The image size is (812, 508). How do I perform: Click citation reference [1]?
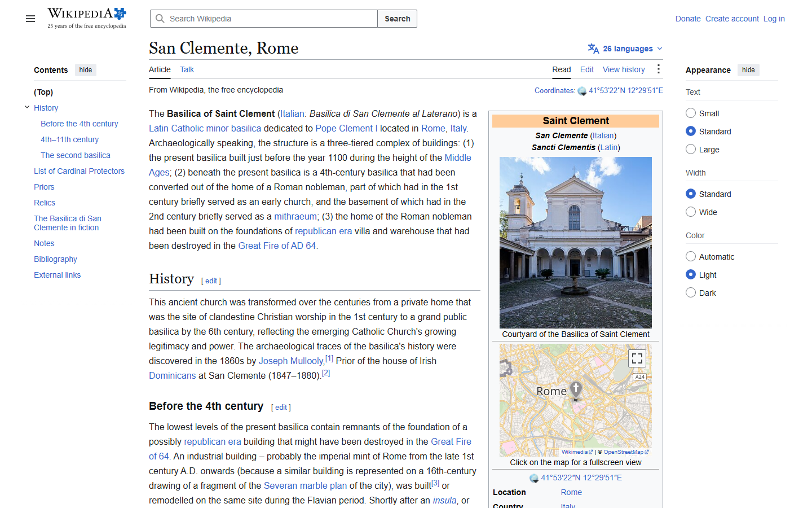coord(329,358)
